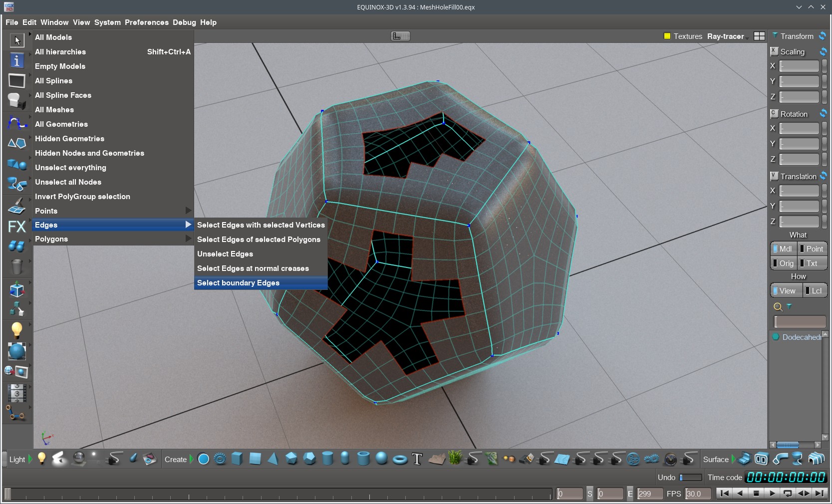
Task: Click the trash can icon
Action: (x=17, y=267)
